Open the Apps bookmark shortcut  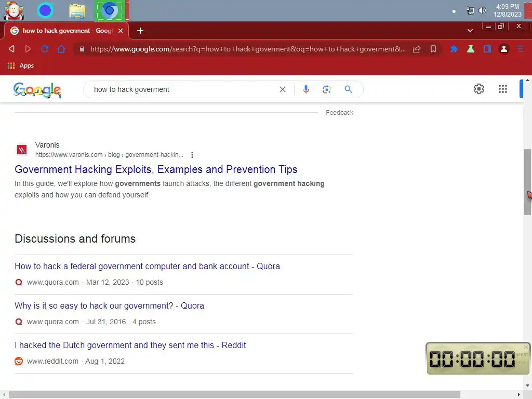21,65
